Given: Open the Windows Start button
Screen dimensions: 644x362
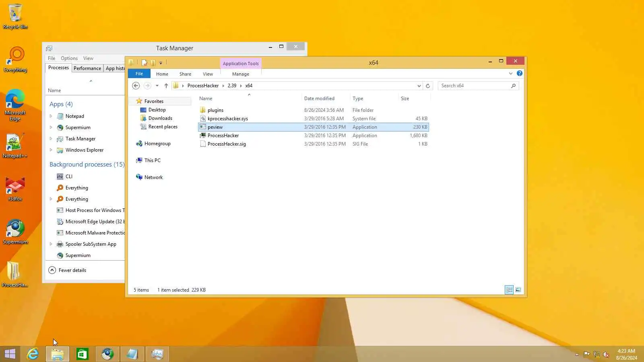Looking at the screenshot, I should 10,354.
